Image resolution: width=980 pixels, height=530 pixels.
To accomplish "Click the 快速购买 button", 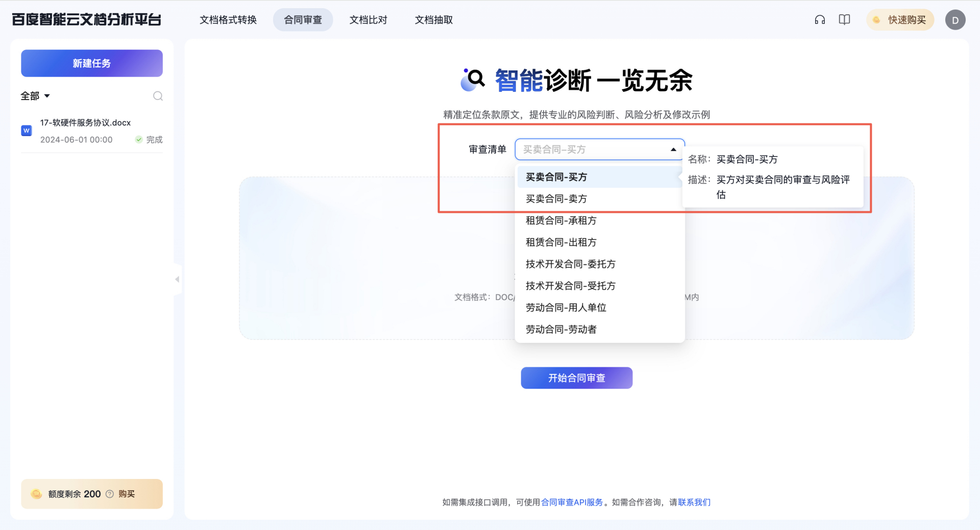I will (900, 20).
